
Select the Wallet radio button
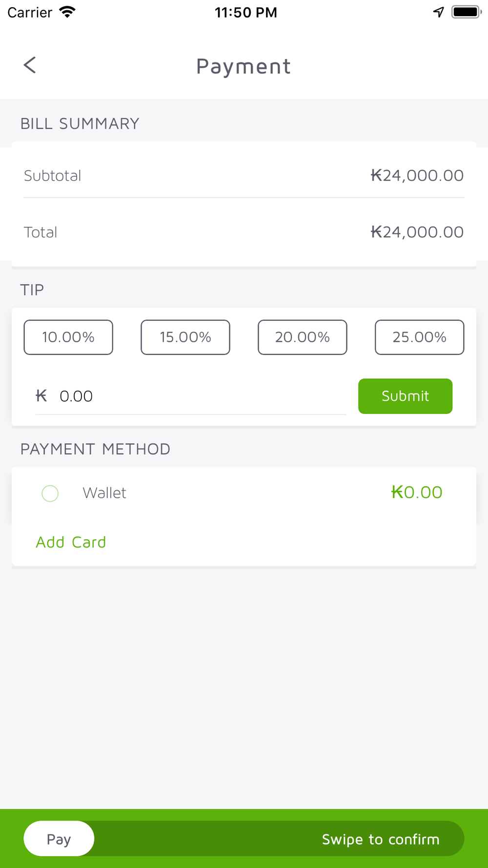click(x=50, y=493)
